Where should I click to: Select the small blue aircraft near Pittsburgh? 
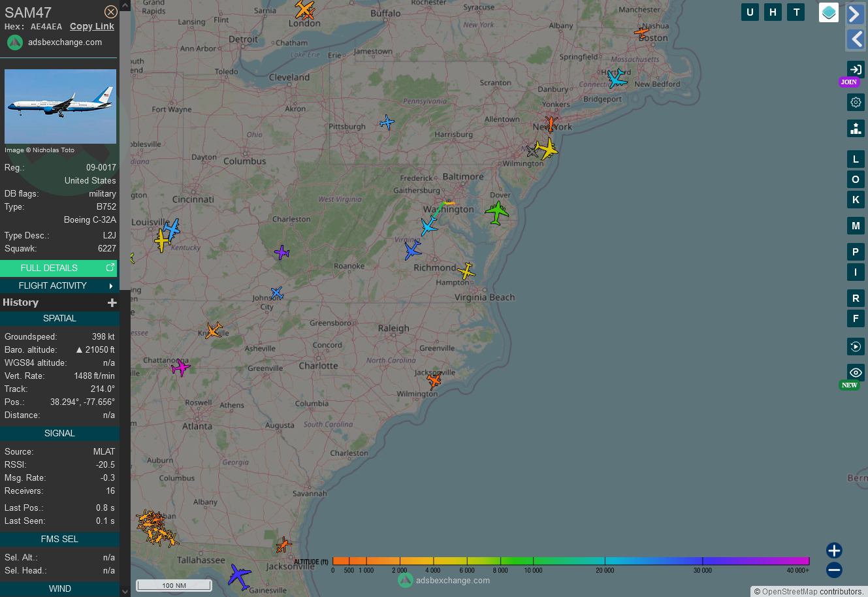click(387, 122)
